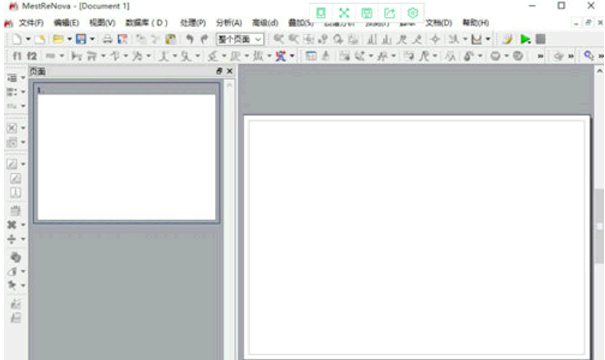
Task: Close the 页面 pages panel
Action: [230, 71]
